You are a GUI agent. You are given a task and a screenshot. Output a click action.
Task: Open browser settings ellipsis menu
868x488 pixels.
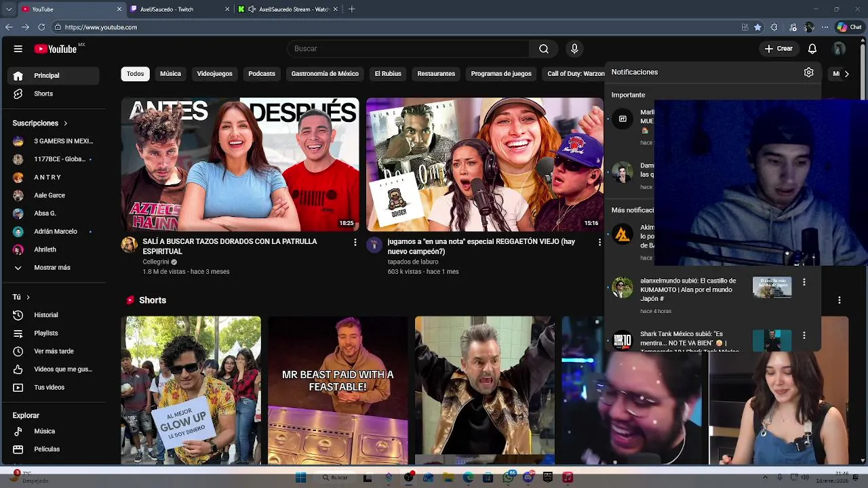click(825, 27)
